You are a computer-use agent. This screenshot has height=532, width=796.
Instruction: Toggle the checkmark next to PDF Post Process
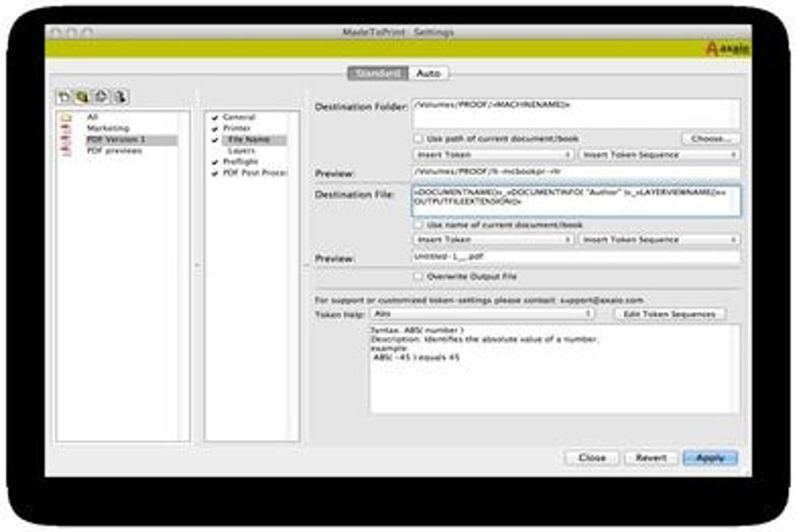click(214, 173)
